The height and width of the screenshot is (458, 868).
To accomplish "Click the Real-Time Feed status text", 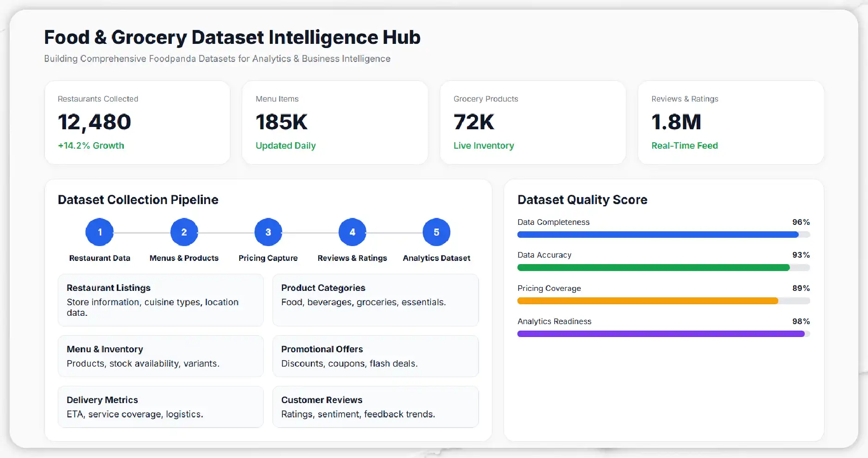I will click(685, 145).
